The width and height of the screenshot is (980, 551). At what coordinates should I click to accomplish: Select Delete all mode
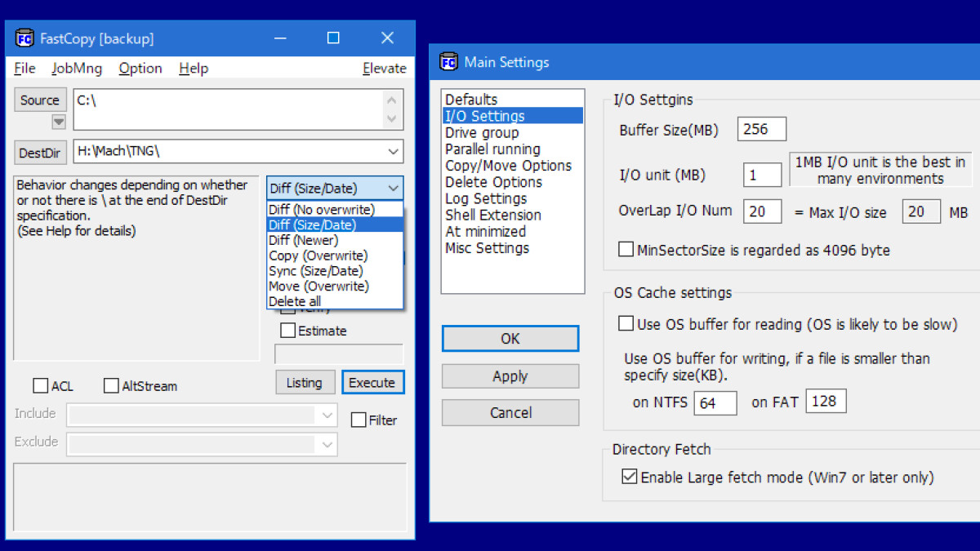click(335, 301)
